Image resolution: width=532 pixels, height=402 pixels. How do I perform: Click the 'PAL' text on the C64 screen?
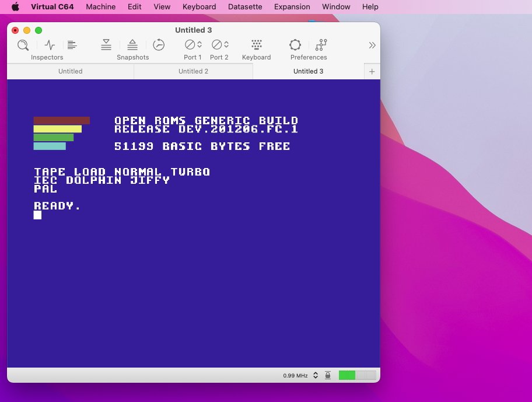click(x=45, y=188)
